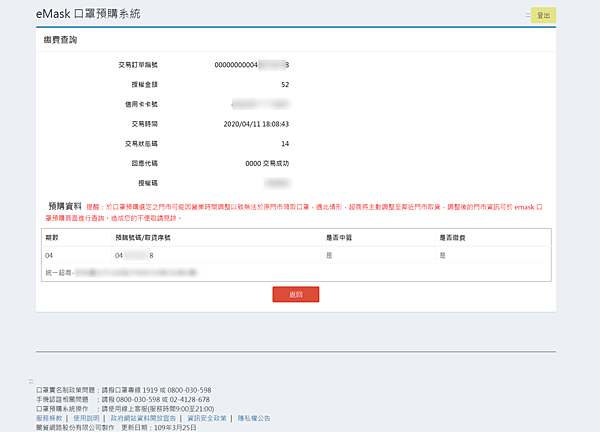
Task: Open the 政府網站資料開放宣告 link
Action: pos(143,418)
